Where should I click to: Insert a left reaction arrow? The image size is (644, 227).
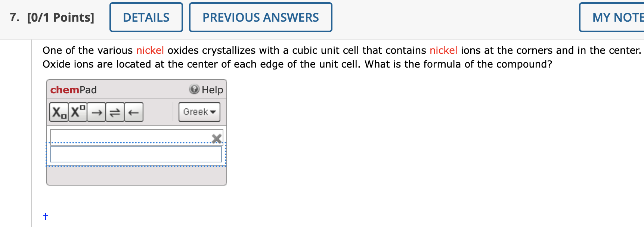(x=133, y=112)
